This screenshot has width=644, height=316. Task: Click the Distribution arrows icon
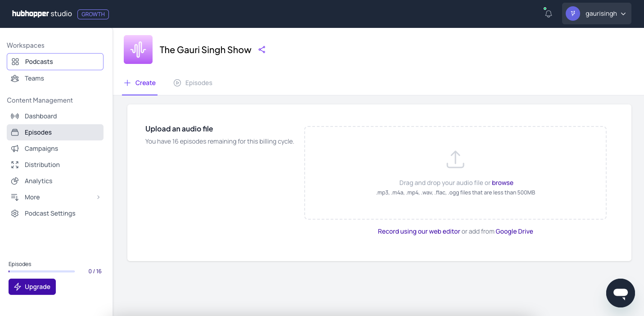pyautogui.click(x=15, y=165)
